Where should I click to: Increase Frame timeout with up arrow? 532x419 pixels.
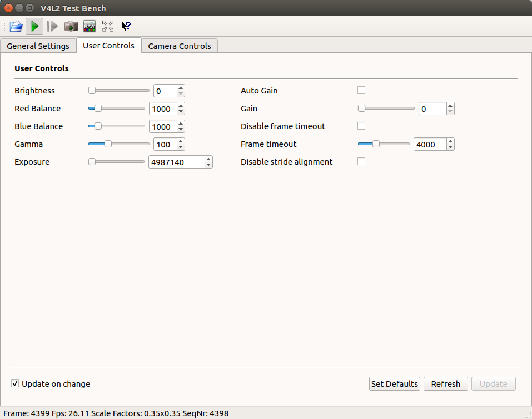tap(450, 141)
